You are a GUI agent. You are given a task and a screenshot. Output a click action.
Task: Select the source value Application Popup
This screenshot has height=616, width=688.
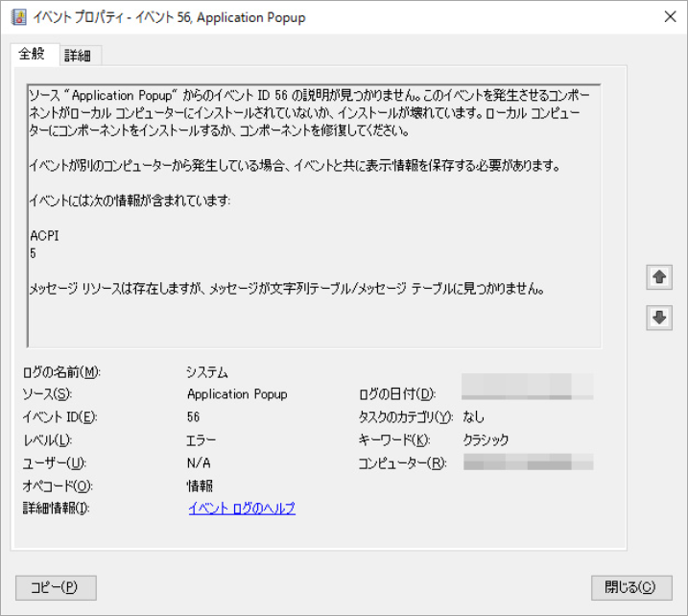(x=236, y=394)
